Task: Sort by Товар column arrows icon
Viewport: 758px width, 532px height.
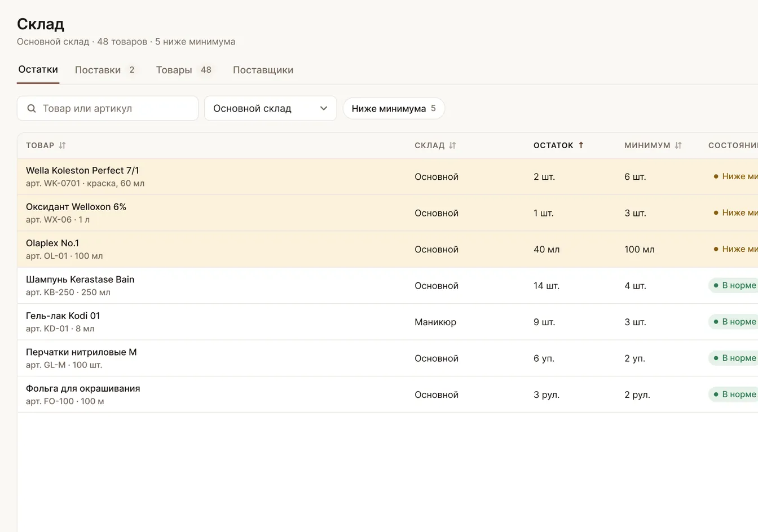Action: 62,145
